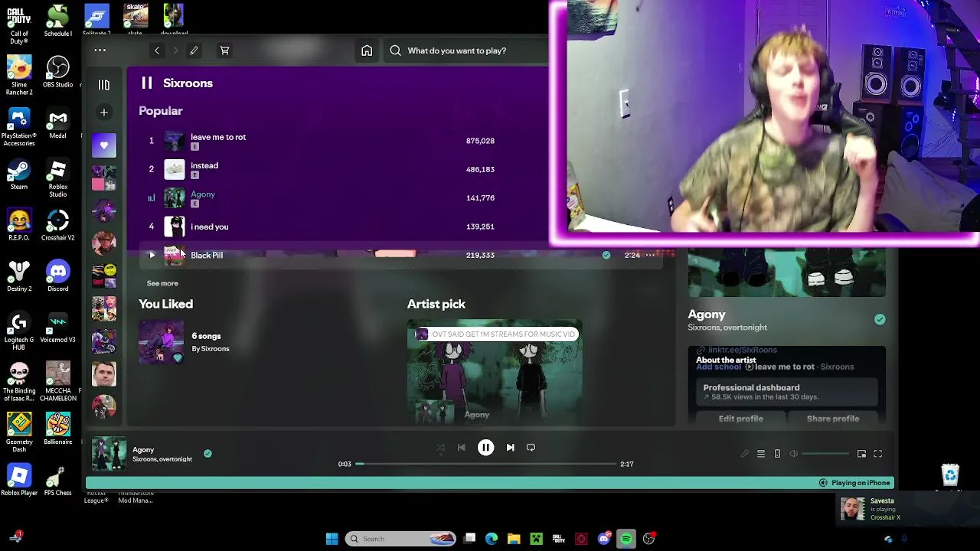Screen dimensions: 980x551
Task: Open the now-playing album art thumbnail
Action: 109,454
